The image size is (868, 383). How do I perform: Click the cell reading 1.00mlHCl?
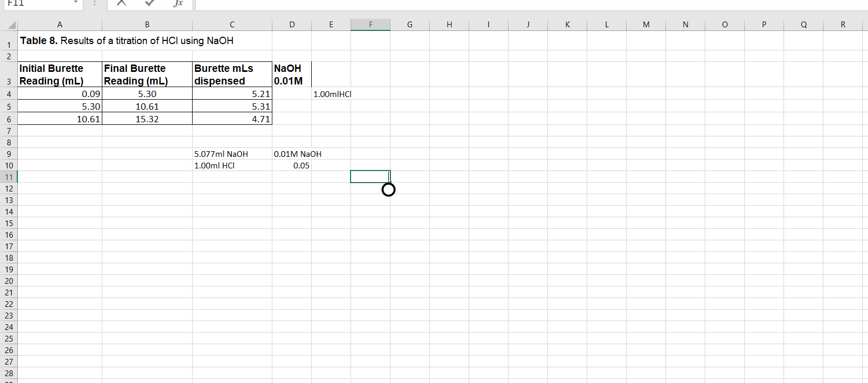[x=332, y=94]
